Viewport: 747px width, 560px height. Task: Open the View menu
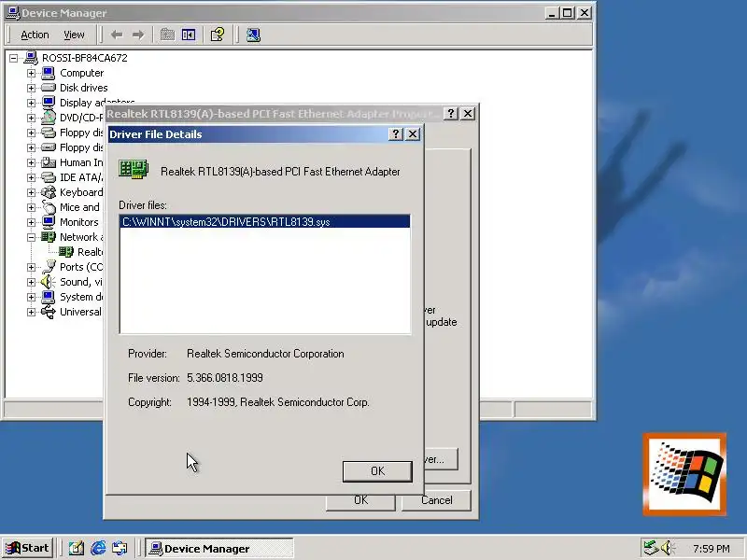[x=74, y=35]
